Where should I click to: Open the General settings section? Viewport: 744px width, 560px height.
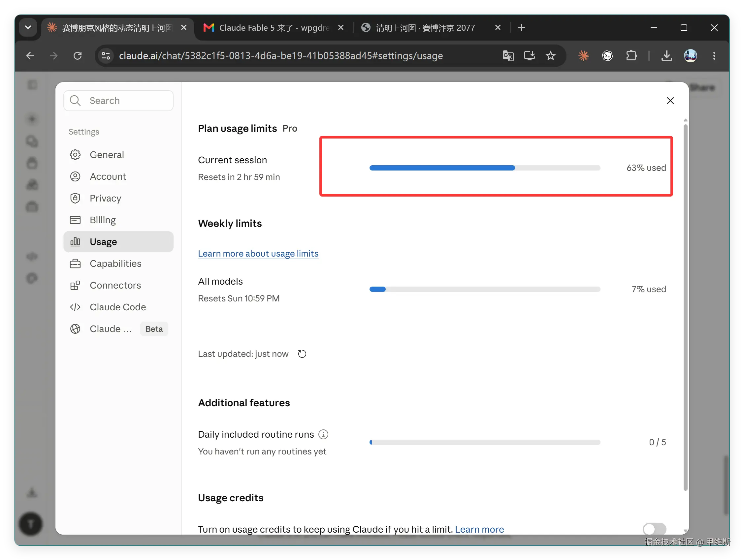pyautogui.click(x=118, y=155)
